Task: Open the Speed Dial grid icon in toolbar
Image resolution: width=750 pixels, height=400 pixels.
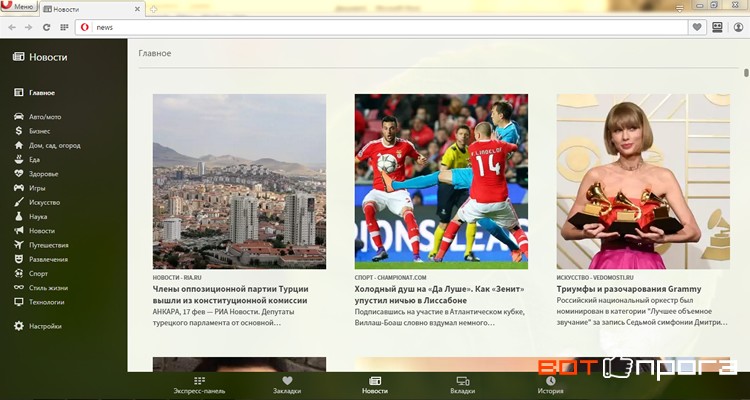Action: 64,27
